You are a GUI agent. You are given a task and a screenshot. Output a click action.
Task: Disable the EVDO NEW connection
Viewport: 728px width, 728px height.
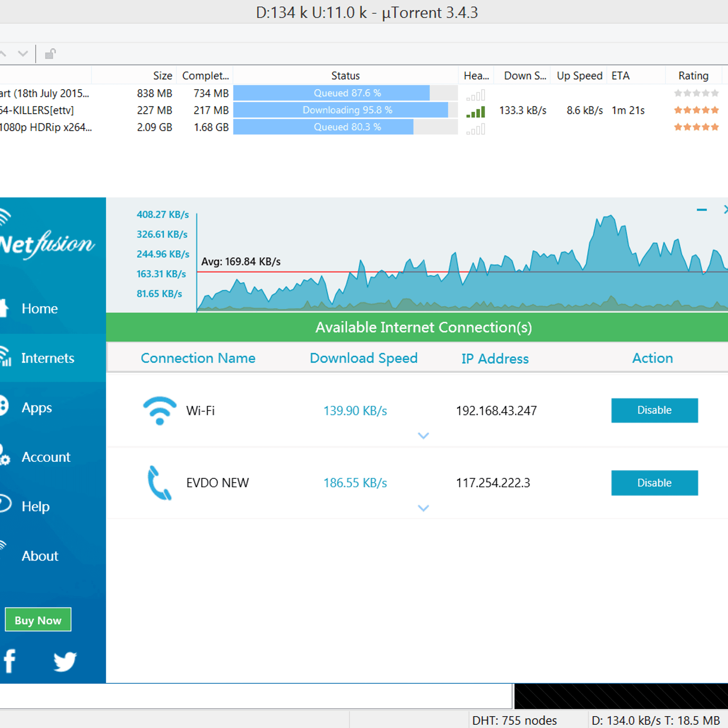pos(654,483)
